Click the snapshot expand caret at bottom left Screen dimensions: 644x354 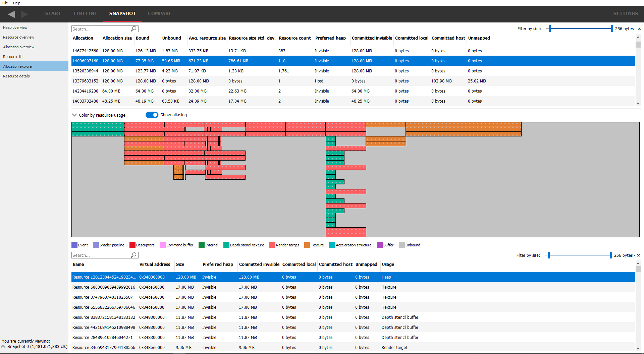click(3, 346)
